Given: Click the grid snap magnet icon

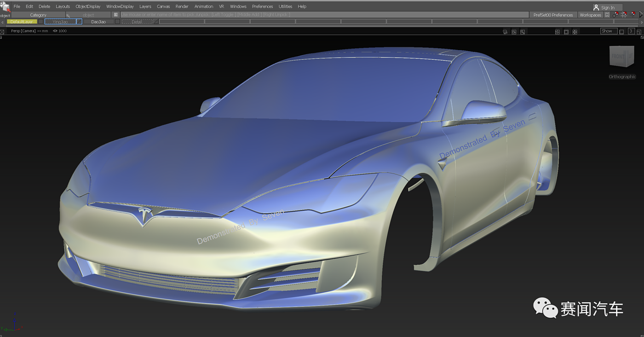Looking at the screenshot, I should coord(624,15).
